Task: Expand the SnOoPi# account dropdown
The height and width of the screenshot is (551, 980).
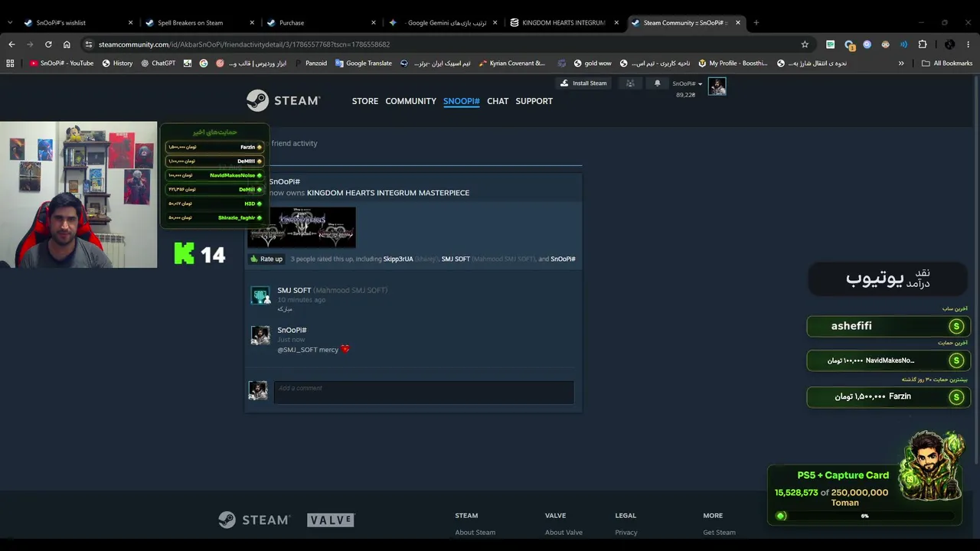Action: [687, 83]
